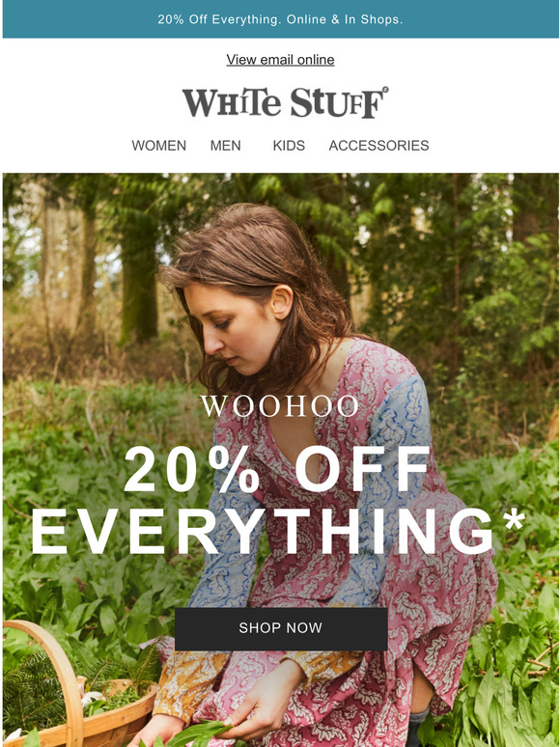This screenshot has width=560, height=747.
Task: Click the teal 20% Off Everything banner
Action: (280, 19)
